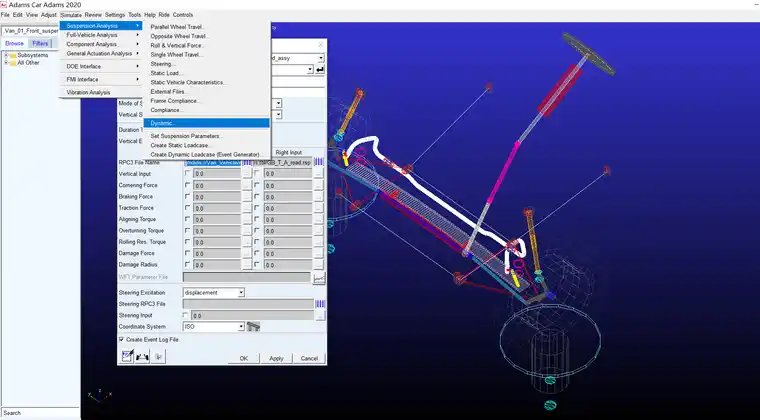The height and width of the screenshot is (420, 760).
Task: Click ellipsis button for right Braking Force
Action: tap(318, 197)
